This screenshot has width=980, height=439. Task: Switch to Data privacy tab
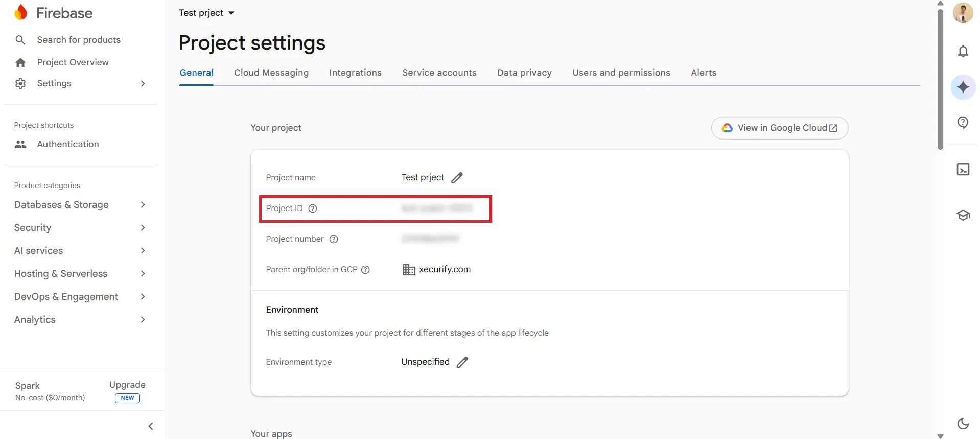tap(525, 73)
